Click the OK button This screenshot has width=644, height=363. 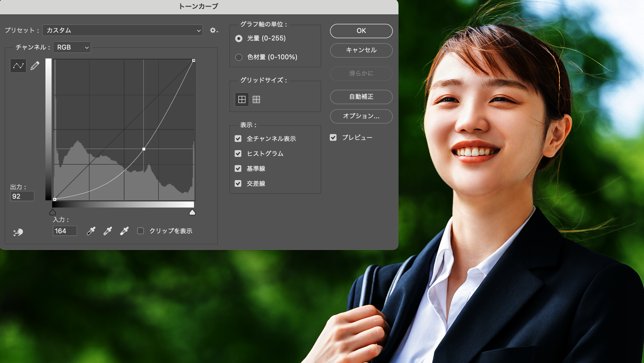(x=361, y=31)
